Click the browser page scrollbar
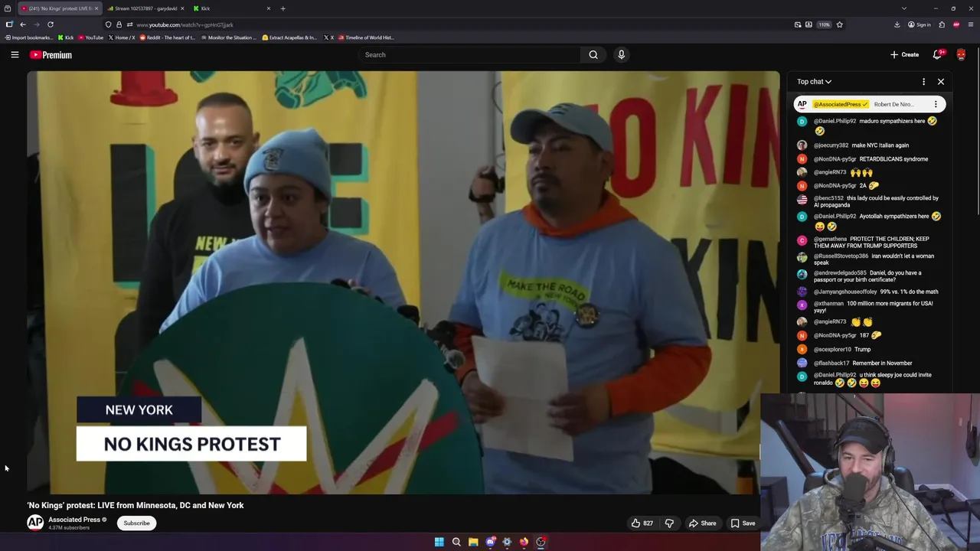980x551 pixels. 977,130
